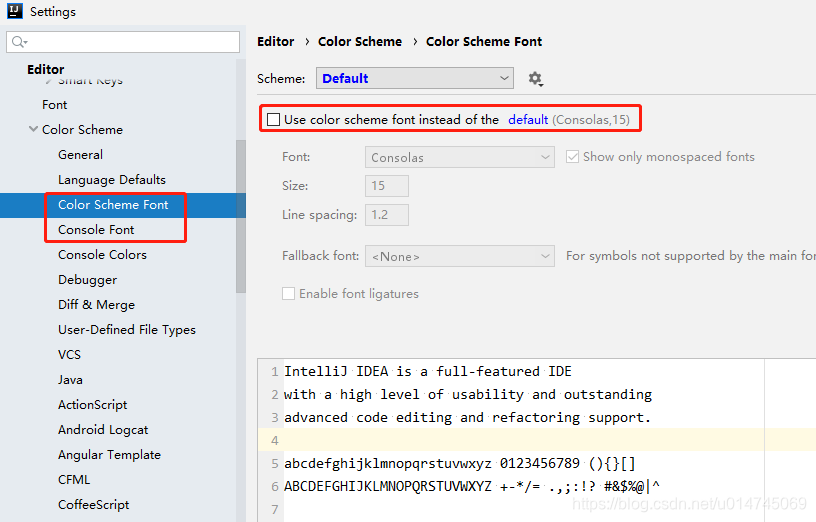Select Android Logcat tree item

click(103, 430)
